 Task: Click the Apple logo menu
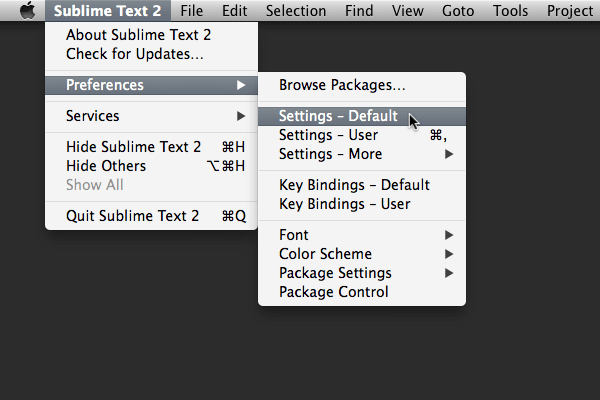[x=27, y=11]
